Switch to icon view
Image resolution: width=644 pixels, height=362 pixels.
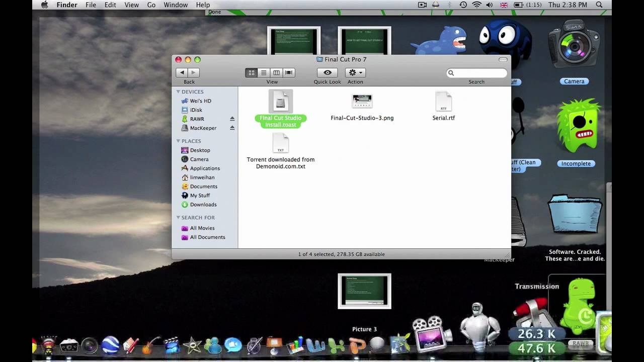click(x=251, y=73)
